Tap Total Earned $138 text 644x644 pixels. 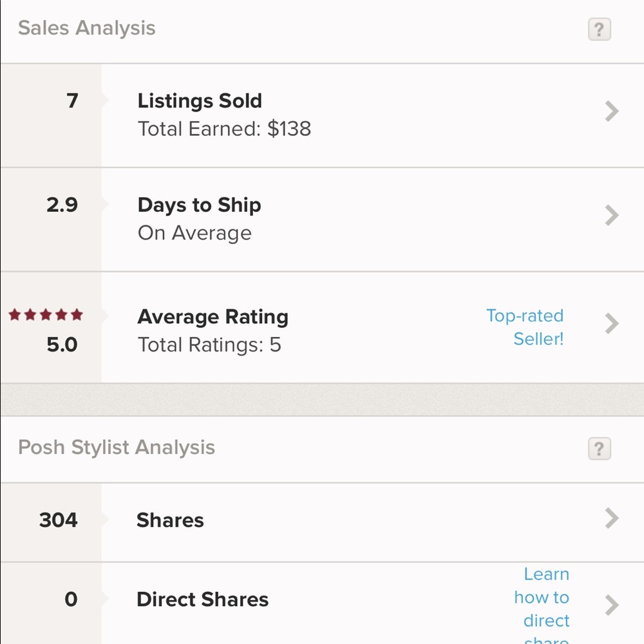[224, 129]
